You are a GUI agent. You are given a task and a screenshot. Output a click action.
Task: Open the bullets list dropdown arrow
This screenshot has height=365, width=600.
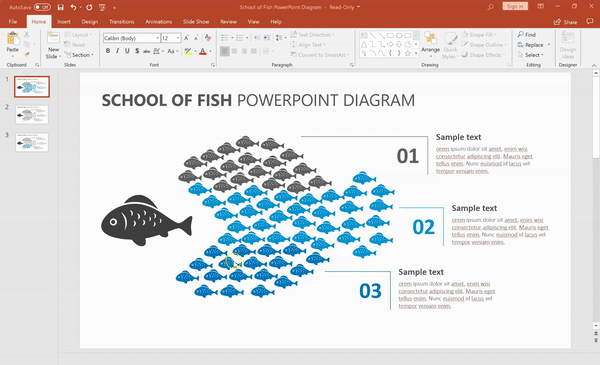point(232,38)
